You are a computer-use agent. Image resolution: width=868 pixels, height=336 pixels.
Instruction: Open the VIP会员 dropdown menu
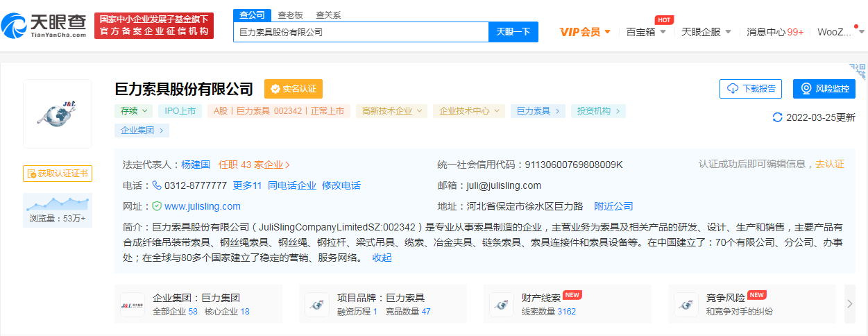coord(585,32)
